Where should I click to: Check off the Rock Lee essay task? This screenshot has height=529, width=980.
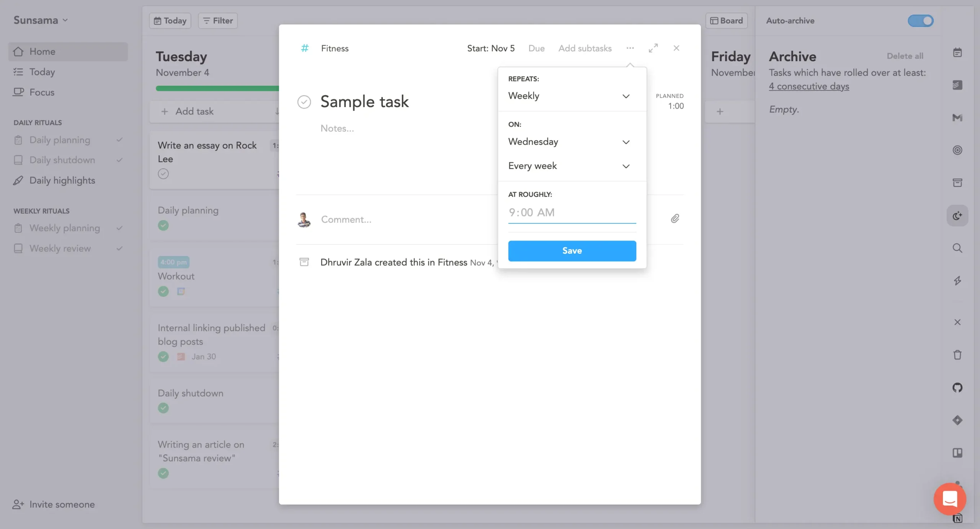(163, 174)
